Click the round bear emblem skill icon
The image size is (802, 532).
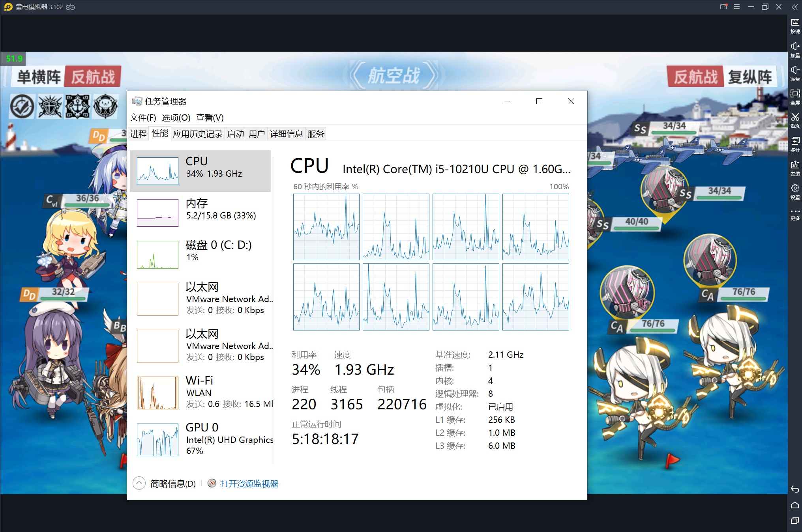(x=105, y=106)
